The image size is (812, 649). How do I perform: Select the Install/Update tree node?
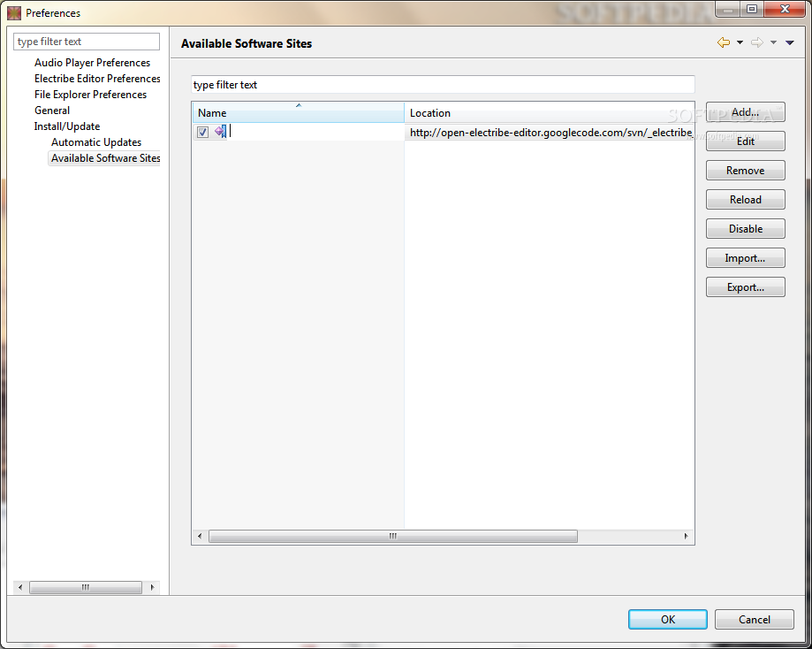[x=67, y=126]
